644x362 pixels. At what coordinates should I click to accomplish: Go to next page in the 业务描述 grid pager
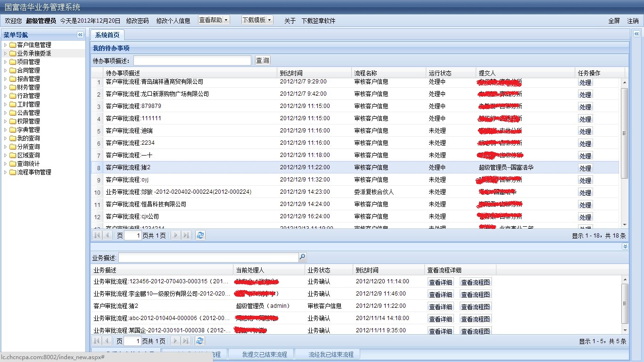tap(176, 341)
